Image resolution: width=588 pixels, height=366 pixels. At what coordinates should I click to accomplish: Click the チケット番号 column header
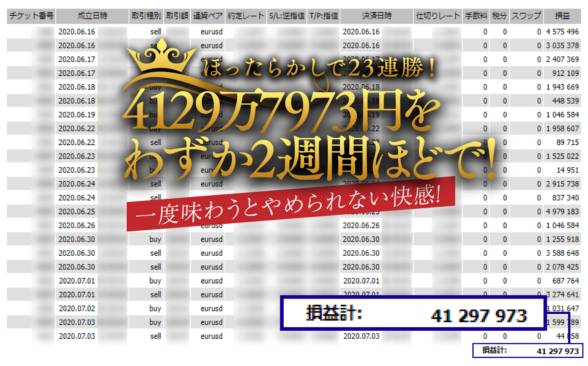31,16
